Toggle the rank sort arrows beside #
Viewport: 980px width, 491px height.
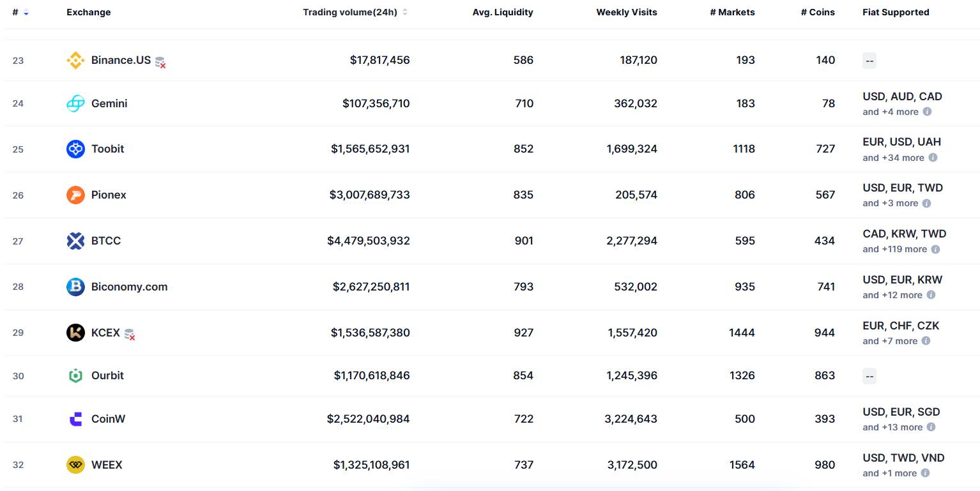[x=24, y=11]
